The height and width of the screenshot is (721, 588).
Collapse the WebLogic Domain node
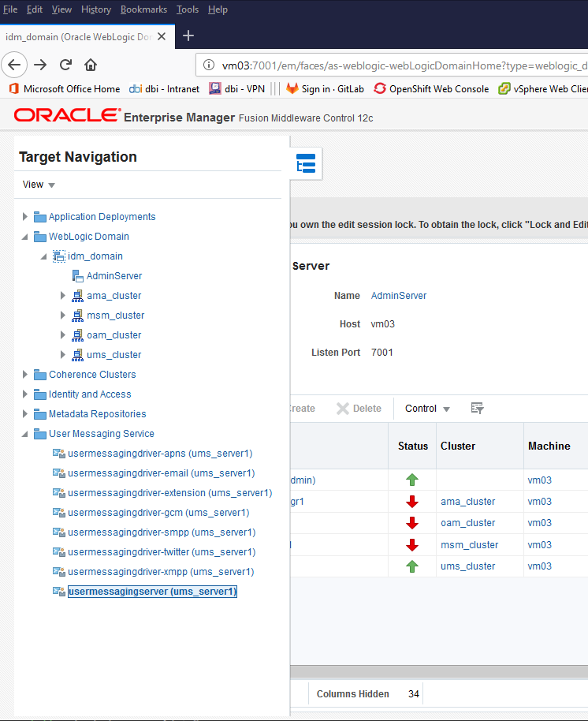click(24, 237)
